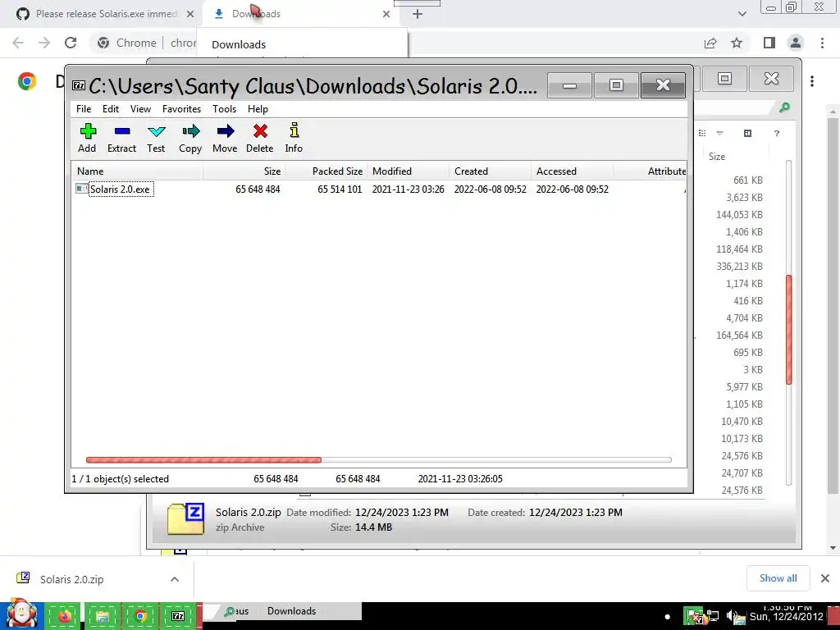Viewport: 840px width, 630px height.
Task: Click the Copy icon in 7-Zip toolbar
Action: (190, 131)
